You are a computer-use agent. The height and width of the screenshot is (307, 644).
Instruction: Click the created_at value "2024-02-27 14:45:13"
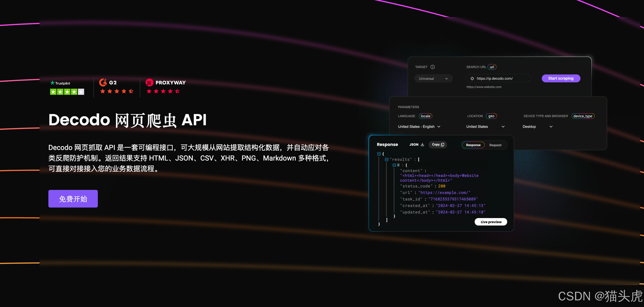pos(461,206)
